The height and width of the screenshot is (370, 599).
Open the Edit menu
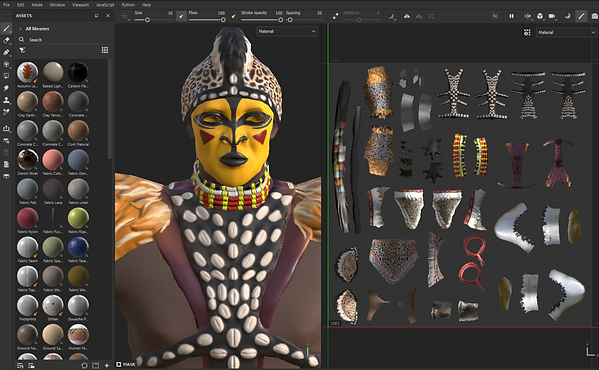tap(21, 5)
